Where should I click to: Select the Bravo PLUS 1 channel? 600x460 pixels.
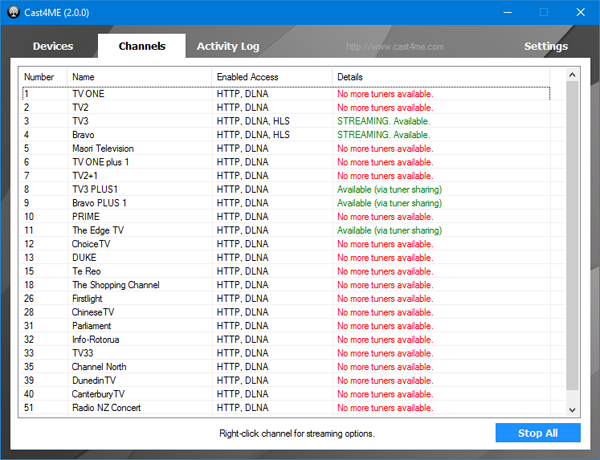click(286, 203)
